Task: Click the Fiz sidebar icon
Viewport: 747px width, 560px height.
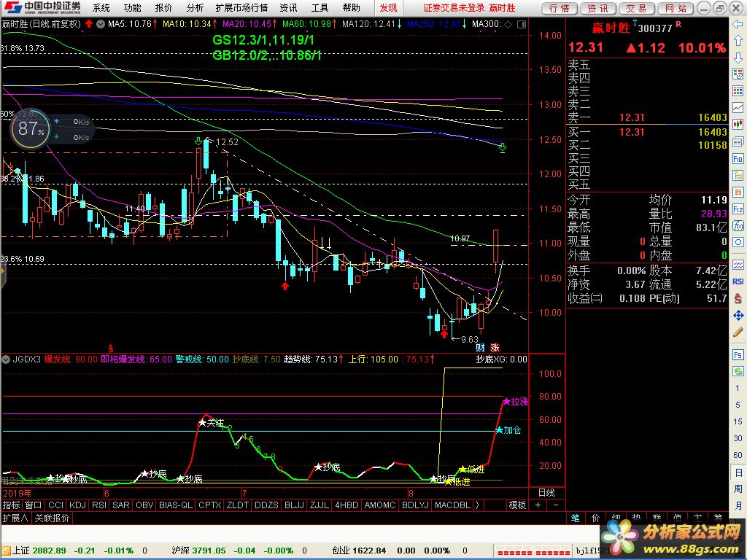Action: [738, 209]
